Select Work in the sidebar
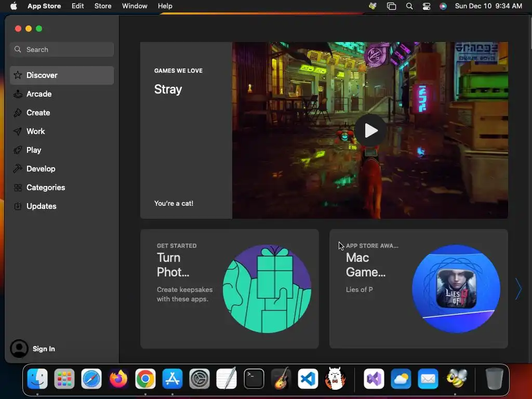Viewport: 532px width, 399px height. pyautogui.click(x=62, y=131)
